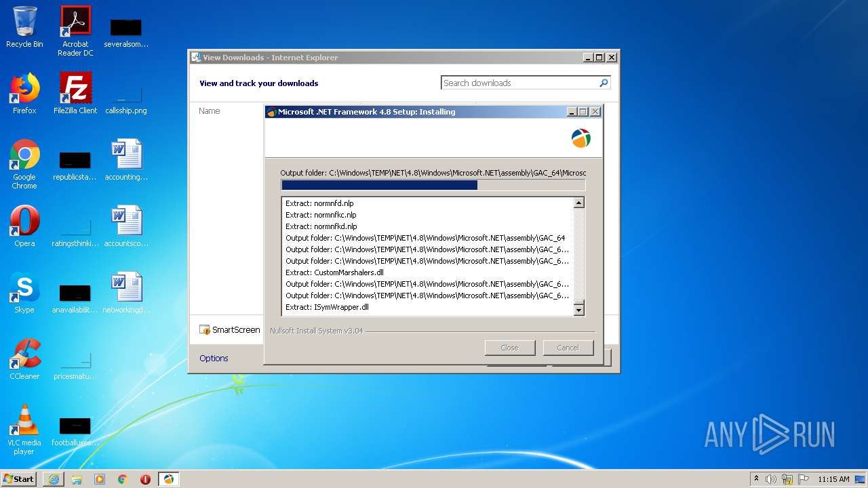
Task: Open VLC media player desktop shortcut
Action: click(24, 430)
